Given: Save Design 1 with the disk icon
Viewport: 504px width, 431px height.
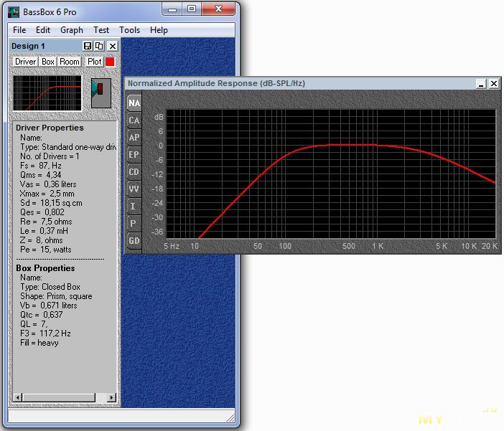Looking at the screenshot, I should (x=88, y=46).
